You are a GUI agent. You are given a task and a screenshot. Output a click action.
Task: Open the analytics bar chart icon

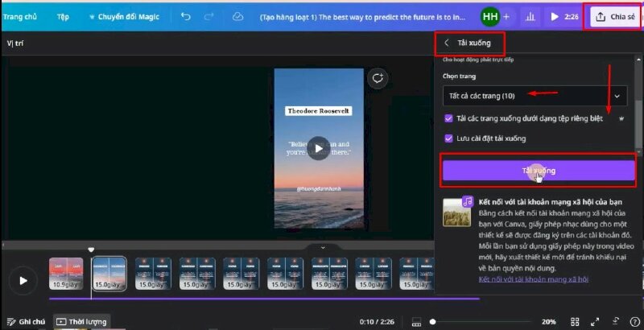pos(530,17)
